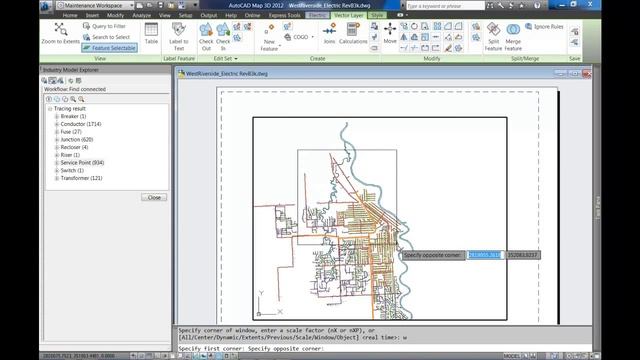Open the Electric ribbon tab

point(317,15)
